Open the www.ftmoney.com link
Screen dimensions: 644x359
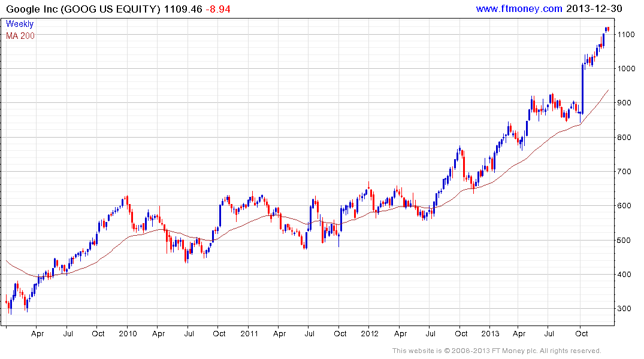519,8
